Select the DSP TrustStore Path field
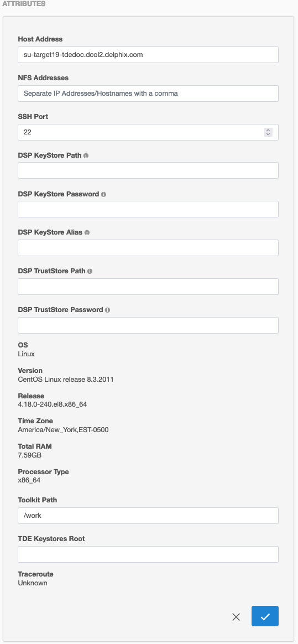The width and height of the screenshot is (298, 644). pyautogui.click(x=148, y=287)
